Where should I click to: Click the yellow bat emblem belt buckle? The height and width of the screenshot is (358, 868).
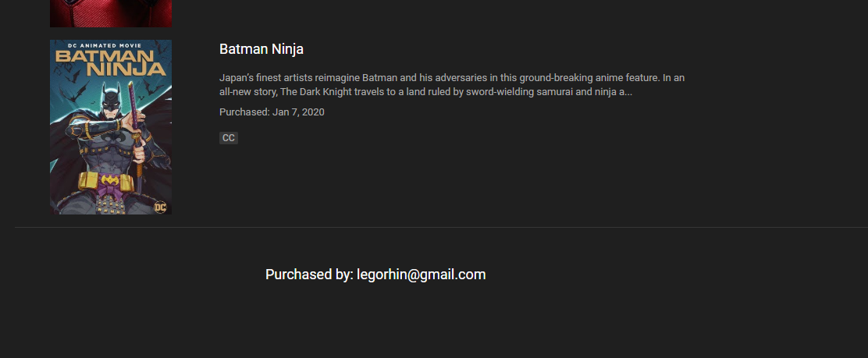click(112, 180)
